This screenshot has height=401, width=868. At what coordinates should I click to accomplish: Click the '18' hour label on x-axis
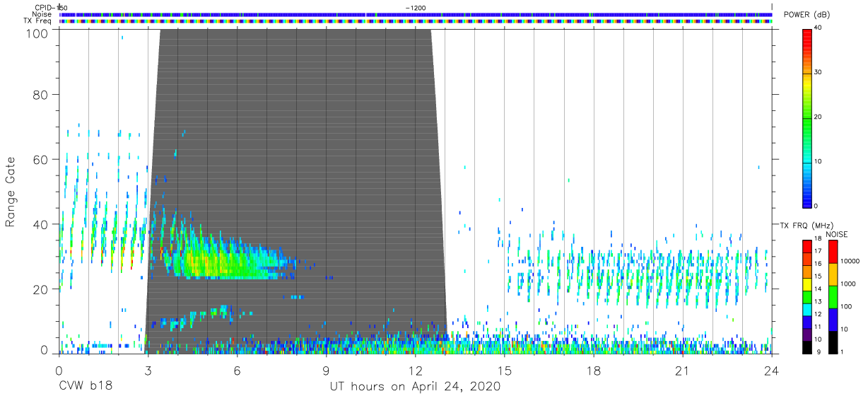[x=594, y=371]
